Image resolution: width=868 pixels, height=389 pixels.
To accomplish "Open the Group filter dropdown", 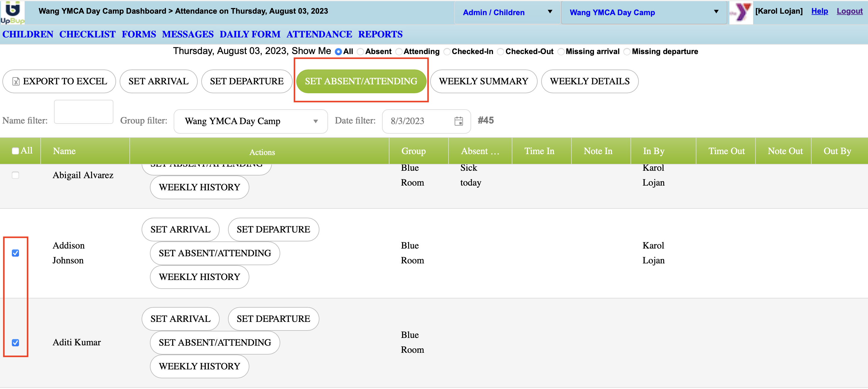I will point(250,121).
